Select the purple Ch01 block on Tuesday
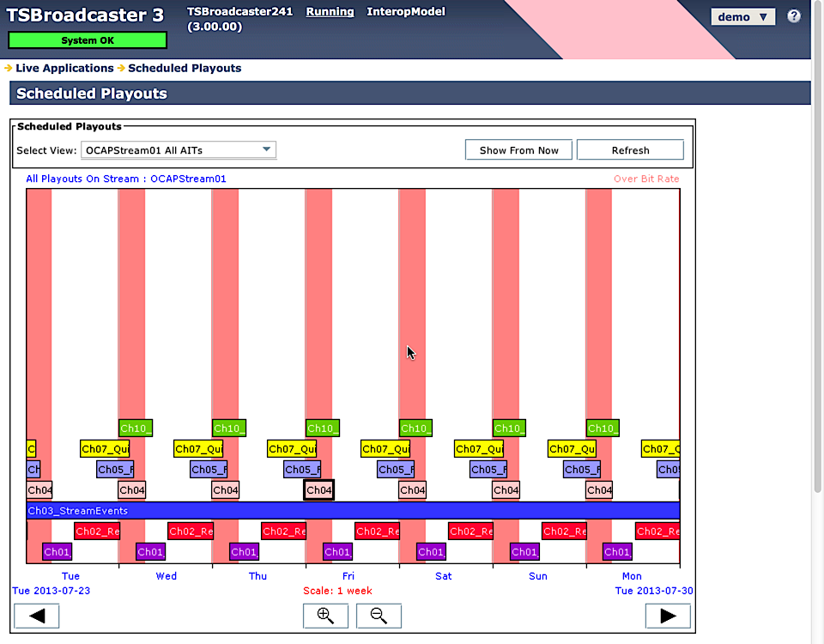Image resolution: width=824 pixels, height=644 pixels. (x=57, y=552)
